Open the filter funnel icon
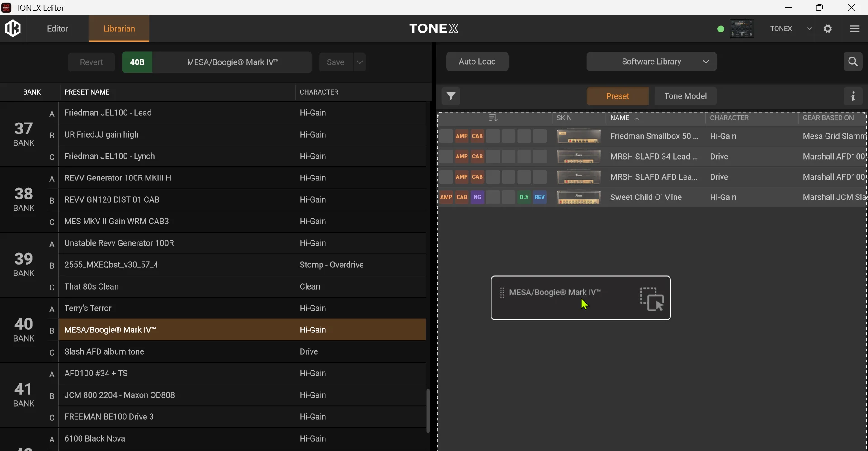Screen dimensions: 868x451 pos(451,96)
